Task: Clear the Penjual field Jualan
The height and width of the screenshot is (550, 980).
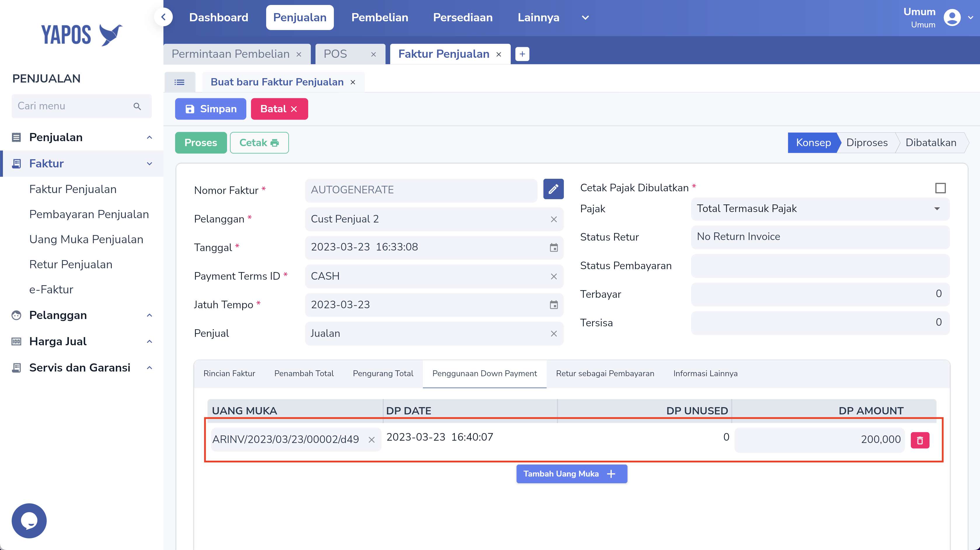Action: pyautogui.click(x=554, y=333)
